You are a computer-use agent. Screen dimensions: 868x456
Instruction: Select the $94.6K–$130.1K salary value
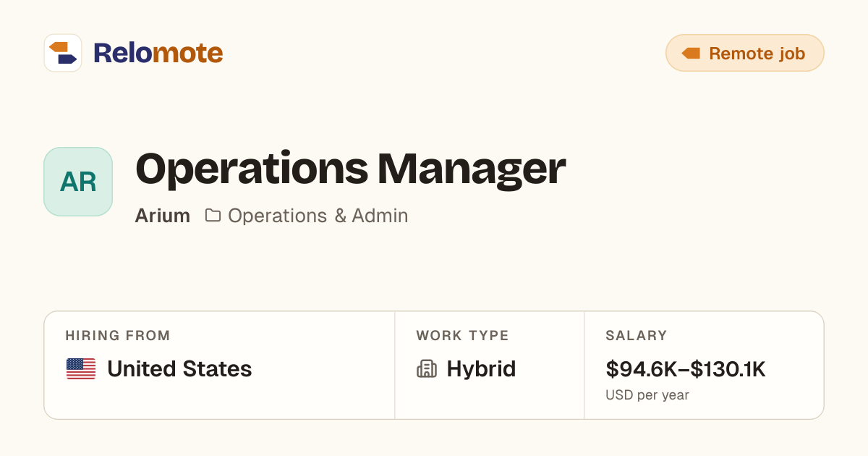[x=686, y=369]
